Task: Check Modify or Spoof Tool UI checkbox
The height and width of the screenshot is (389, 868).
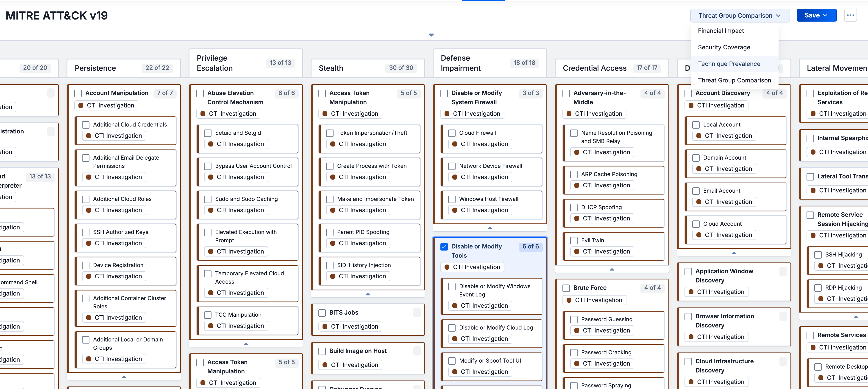Action: (x=452, y=361)
